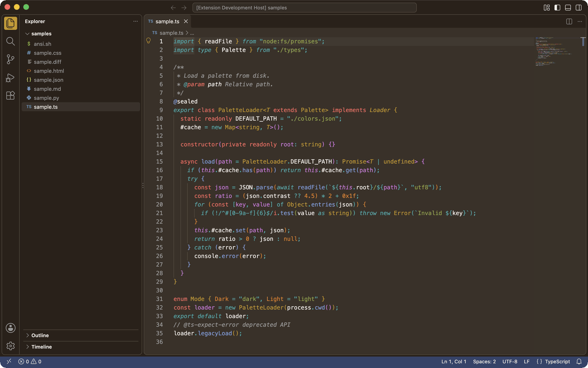Open the Manage gear menu

(11, 346)
